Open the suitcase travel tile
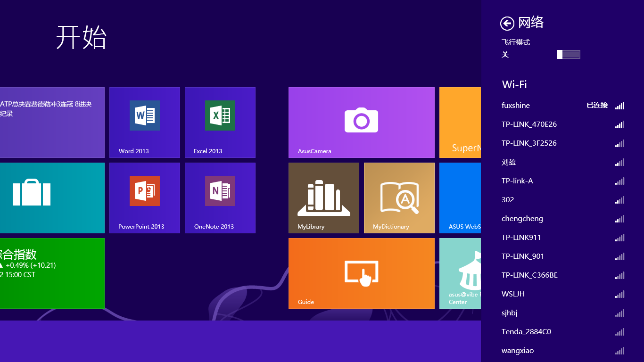This screenshot has width=644, height=362. click(x=52, y=197)
